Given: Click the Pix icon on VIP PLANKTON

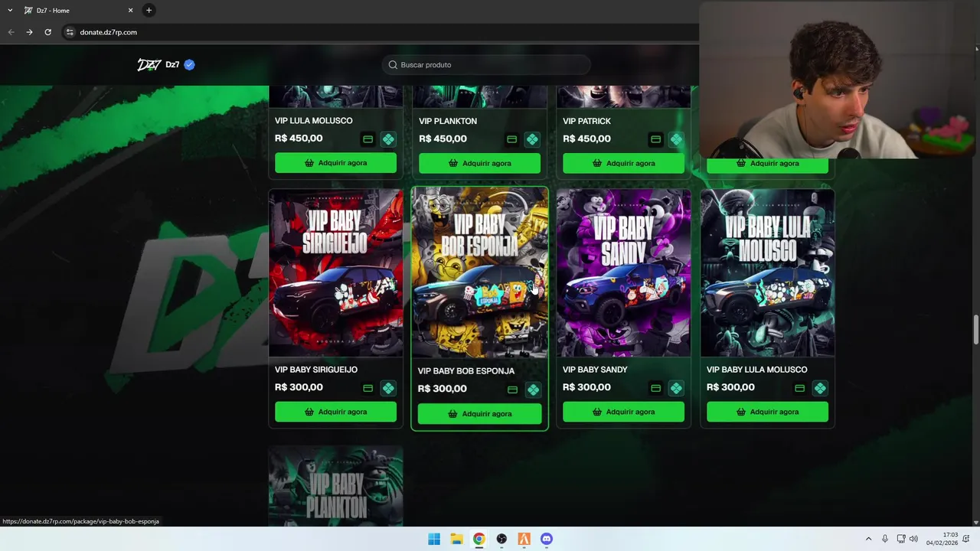Looking at the screenshot, I should pyautogui.click(x=532, y=139).
